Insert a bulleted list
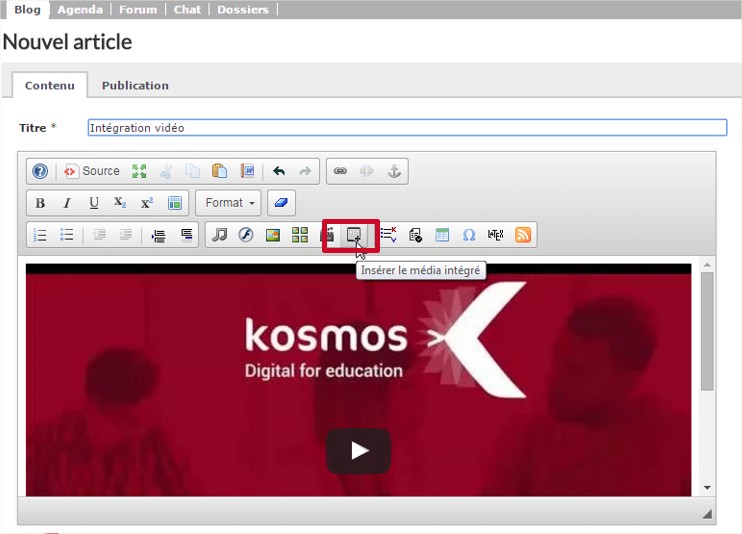Screen dimensions: 742x534 coord(67,235)
